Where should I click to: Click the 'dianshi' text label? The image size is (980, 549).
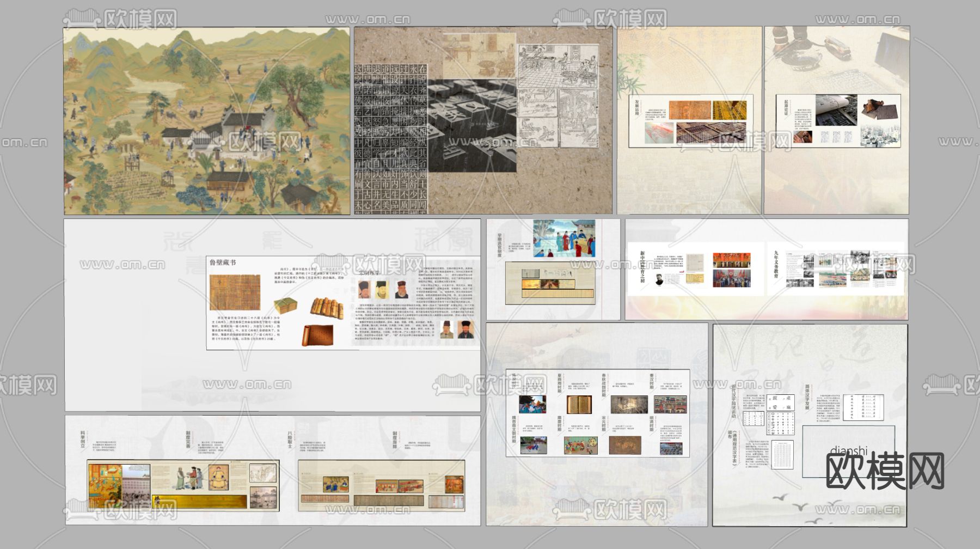[848, 452]
